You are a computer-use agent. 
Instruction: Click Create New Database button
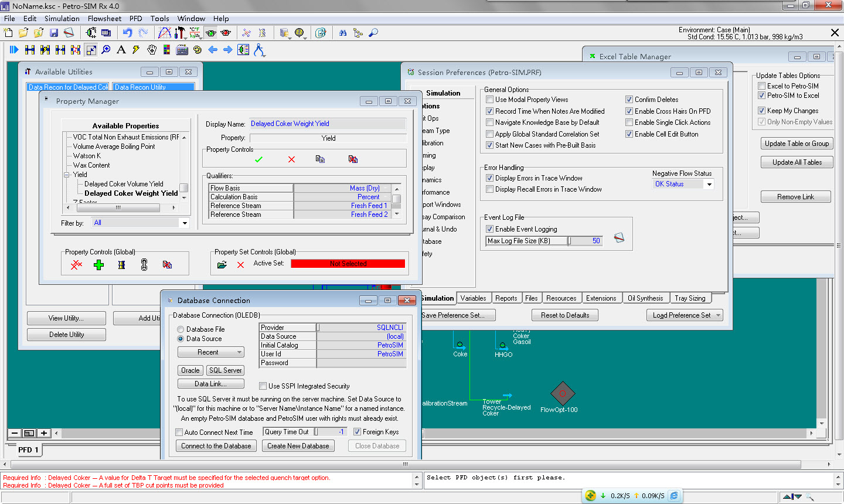click(298, 446)
